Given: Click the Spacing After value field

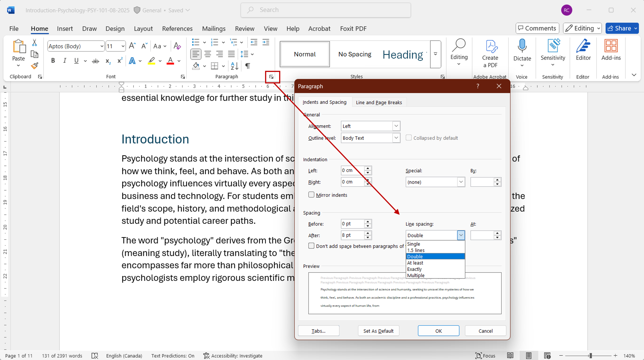Looking at the screenshot, I should click(353, 235).
